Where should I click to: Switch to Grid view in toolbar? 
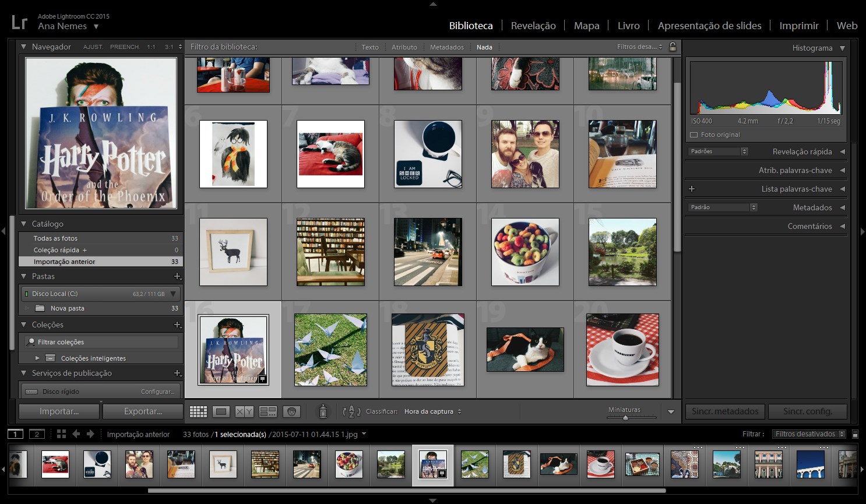[x=198, y=412]
